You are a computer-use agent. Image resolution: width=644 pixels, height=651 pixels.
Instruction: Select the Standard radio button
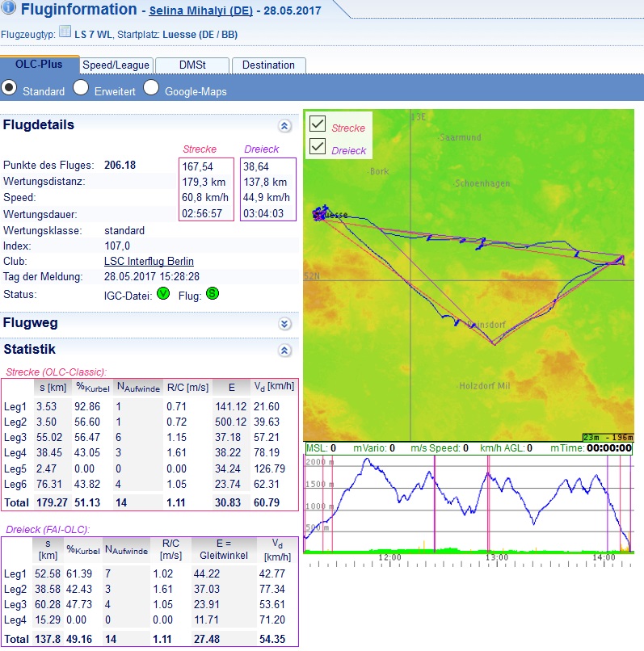(11, 89)
